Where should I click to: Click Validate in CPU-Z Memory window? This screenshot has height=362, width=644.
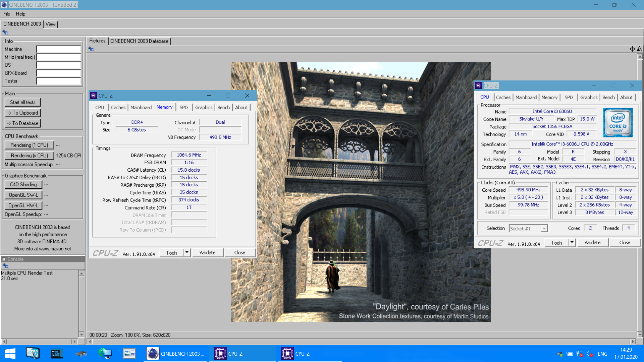(x=207, y=252)
